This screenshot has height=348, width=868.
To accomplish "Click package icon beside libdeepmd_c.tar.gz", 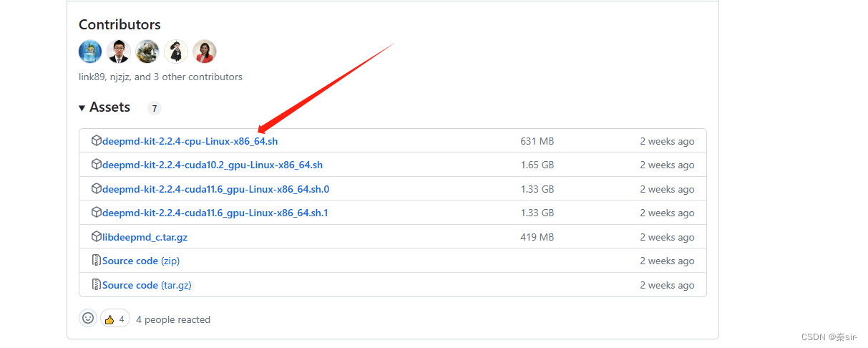I will click(x=97, y=237).
